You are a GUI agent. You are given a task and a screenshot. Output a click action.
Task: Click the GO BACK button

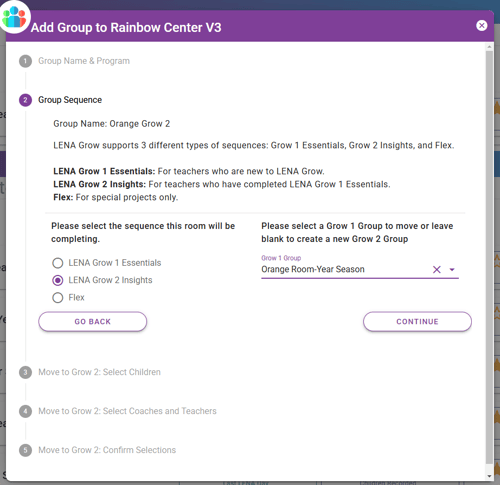[93, 322]
